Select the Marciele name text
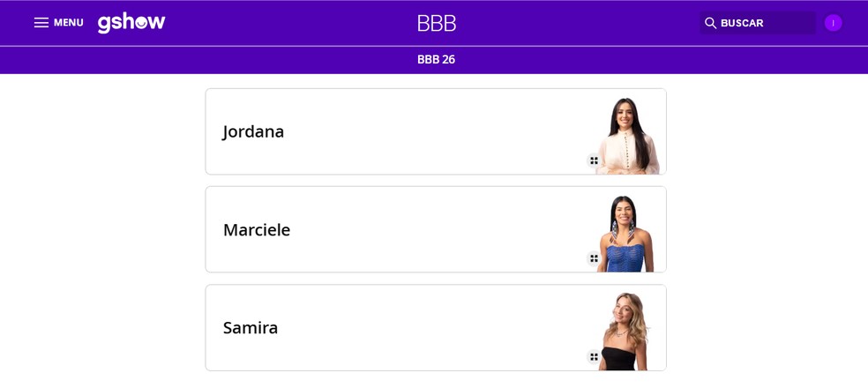 click(256, 230)
